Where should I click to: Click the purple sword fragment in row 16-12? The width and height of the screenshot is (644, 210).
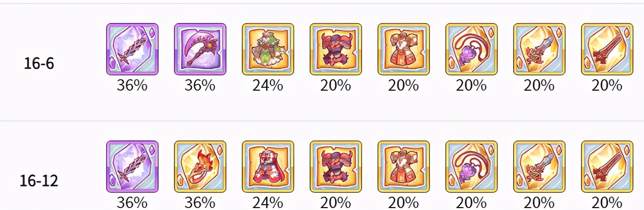tap(132, 167)
